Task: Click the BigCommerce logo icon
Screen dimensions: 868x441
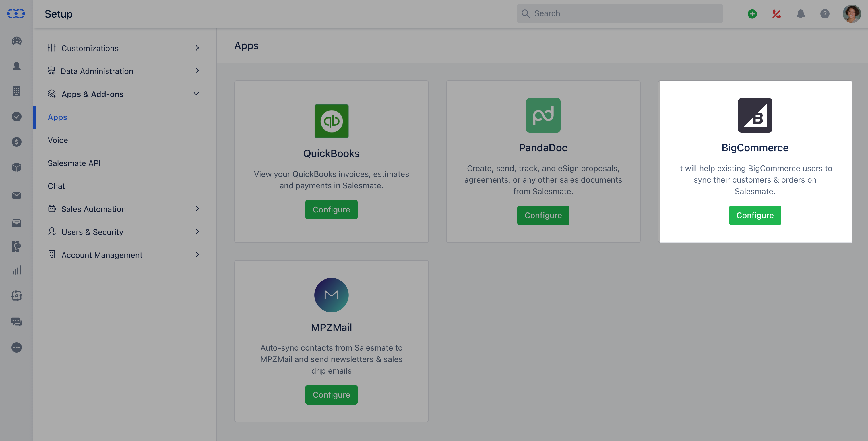Action: [755, 115]
